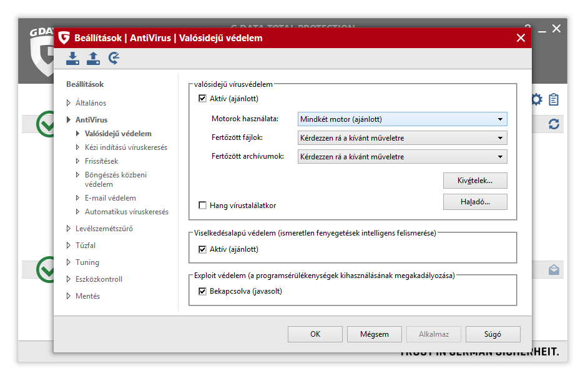Click the Haladó... button
588x383 pixels.
(474, 202)
